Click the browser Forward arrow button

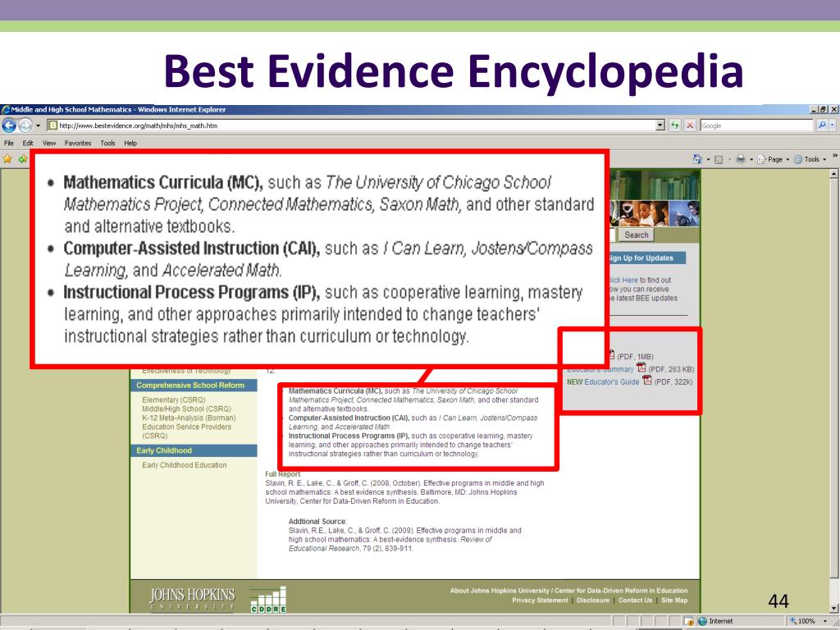25,126
